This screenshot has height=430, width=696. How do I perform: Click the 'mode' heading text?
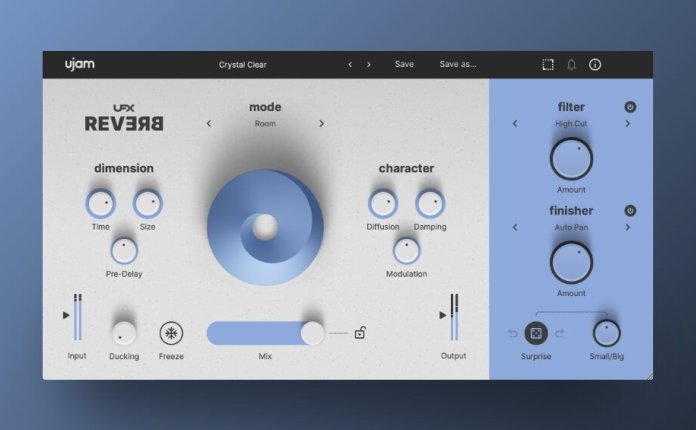(265, 107)
